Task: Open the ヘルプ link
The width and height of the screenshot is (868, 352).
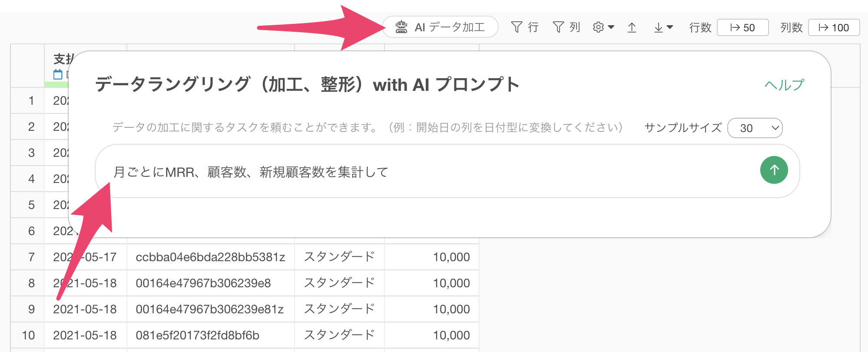Action: 784,85
